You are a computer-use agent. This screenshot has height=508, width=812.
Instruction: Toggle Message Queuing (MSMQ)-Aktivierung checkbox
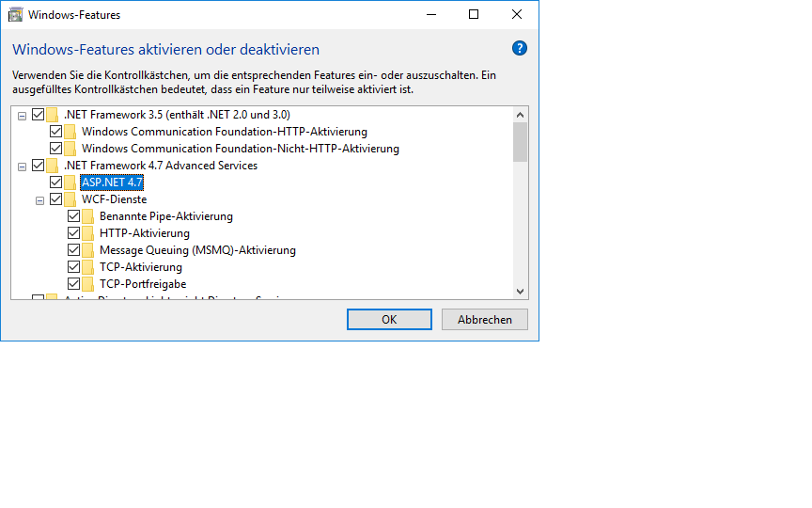(74, 250)
